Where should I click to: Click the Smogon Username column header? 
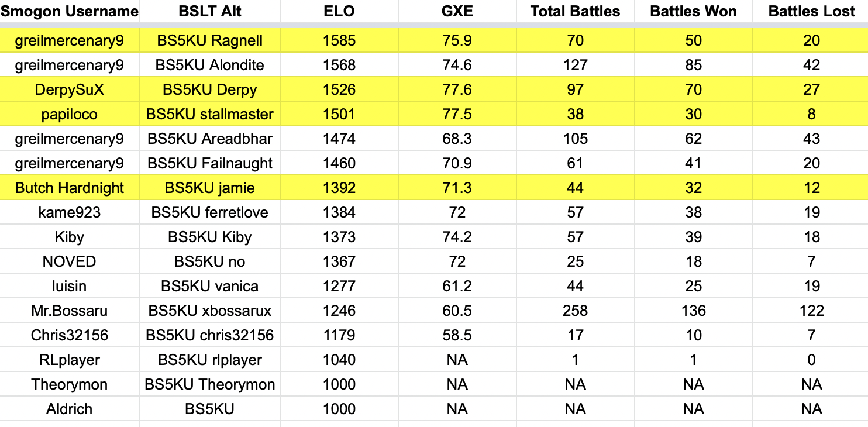tap(70, 11)
